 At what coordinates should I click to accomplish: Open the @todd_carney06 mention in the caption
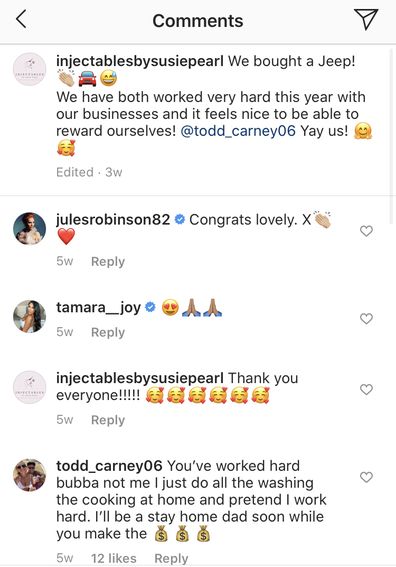pyautogui.click(x=238, y=131)
